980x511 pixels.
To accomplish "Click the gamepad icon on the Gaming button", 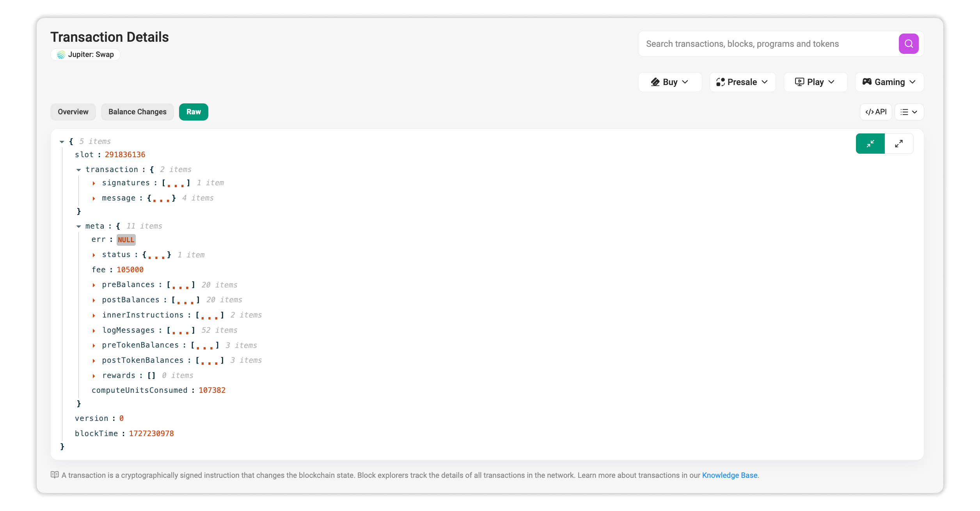I will point(868,82).
